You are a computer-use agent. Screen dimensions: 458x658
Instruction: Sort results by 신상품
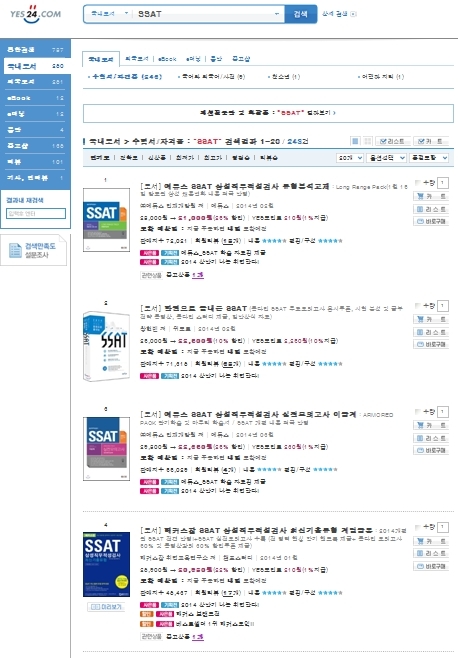point(156,158)
